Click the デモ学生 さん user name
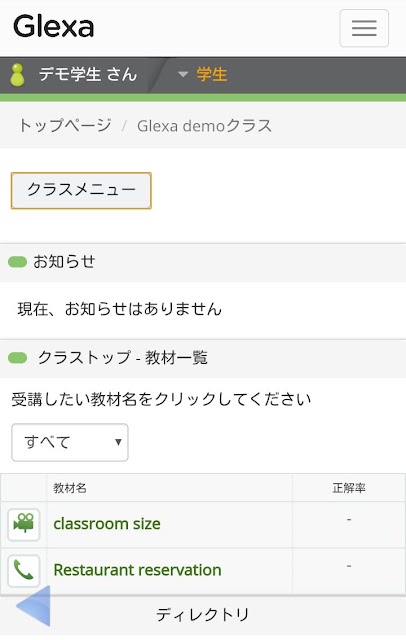The height and width of the screenshot is (640, 406). point(88,75)
